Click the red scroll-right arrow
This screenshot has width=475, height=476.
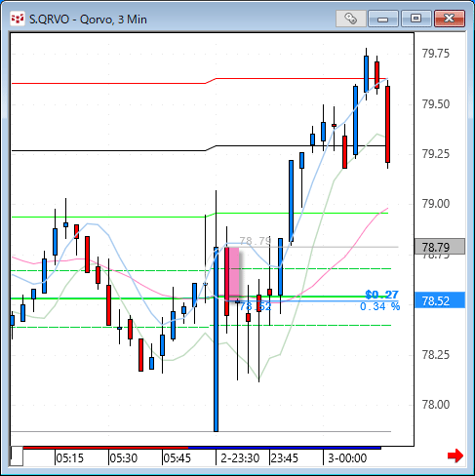coord(455,456)
